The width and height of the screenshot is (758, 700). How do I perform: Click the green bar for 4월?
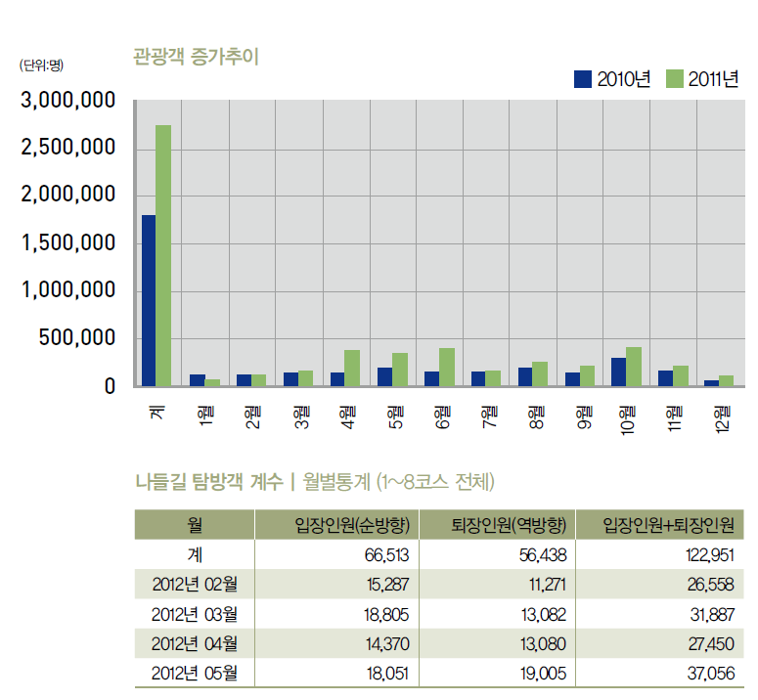[351, 368]
